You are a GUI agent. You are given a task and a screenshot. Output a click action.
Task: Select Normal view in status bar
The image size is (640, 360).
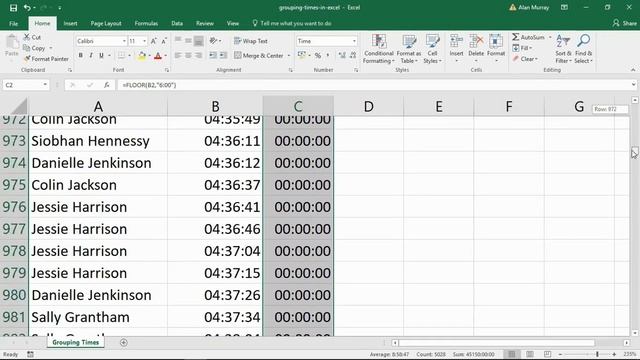512,354
